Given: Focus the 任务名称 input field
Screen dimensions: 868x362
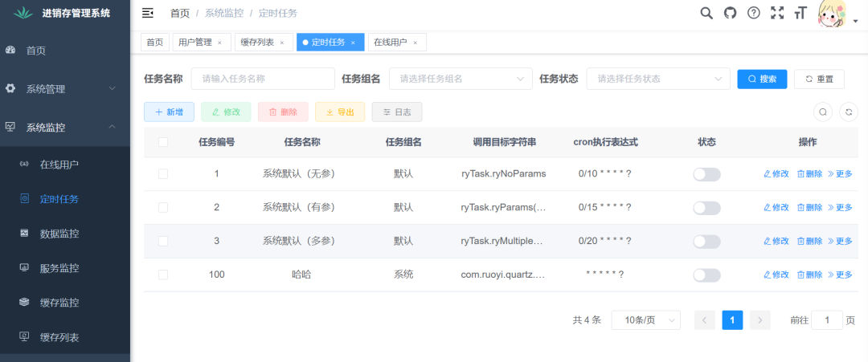Looking at the screenshot, I should pos(263,79).
